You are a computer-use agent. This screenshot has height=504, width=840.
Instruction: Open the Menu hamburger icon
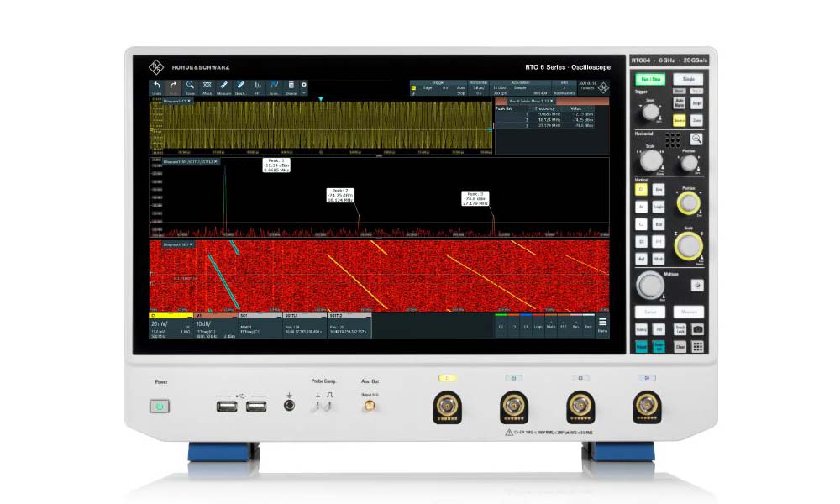click(602, 322)
